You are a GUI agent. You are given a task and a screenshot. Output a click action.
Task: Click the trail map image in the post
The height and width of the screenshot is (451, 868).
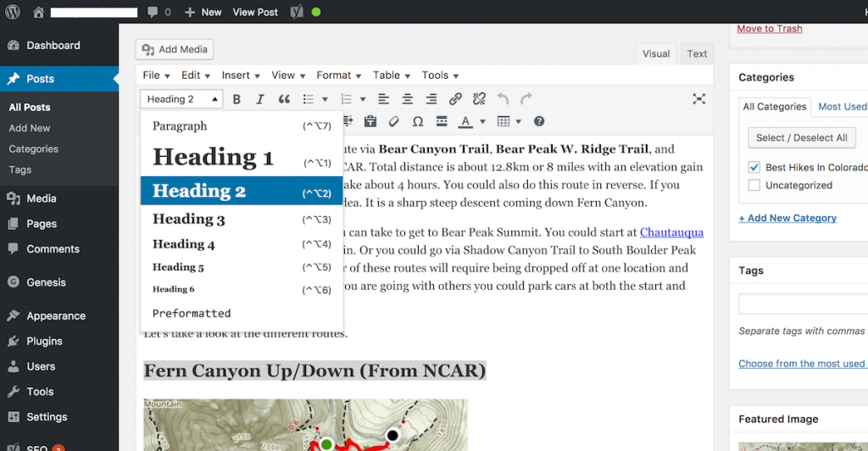[305, 425]
